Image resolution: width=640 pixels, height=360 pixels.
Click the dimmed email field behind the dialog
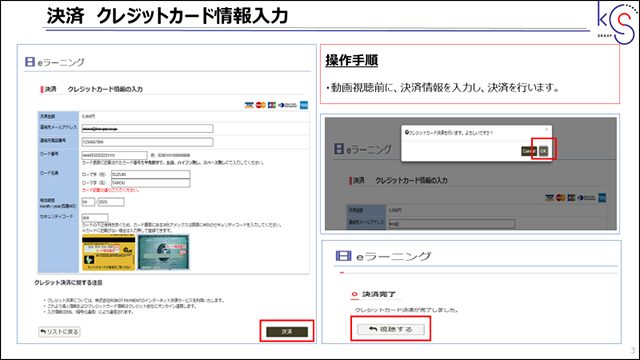451,223
